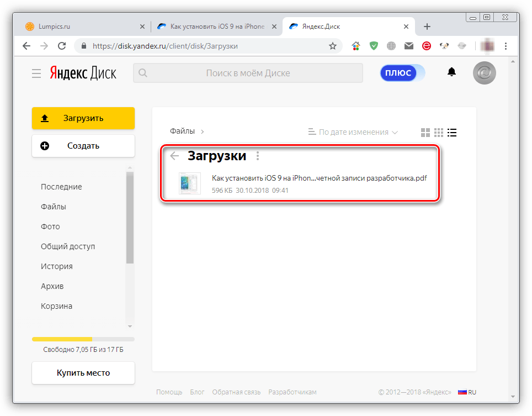Viewport: 532px width, 416px height.
Task: Click the page scrollbar down arrow
Action: [513, 397]
